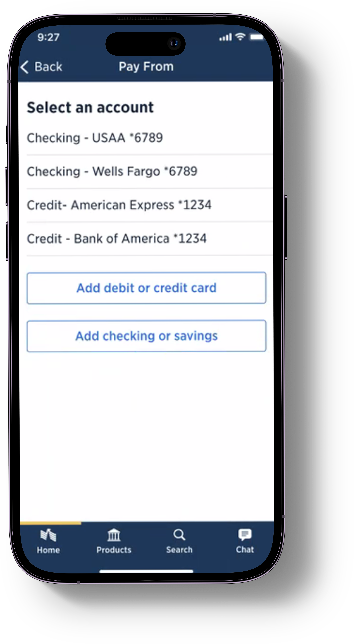
Task: Tap the Wi-Fi status icon
Action: coord(241,37)
